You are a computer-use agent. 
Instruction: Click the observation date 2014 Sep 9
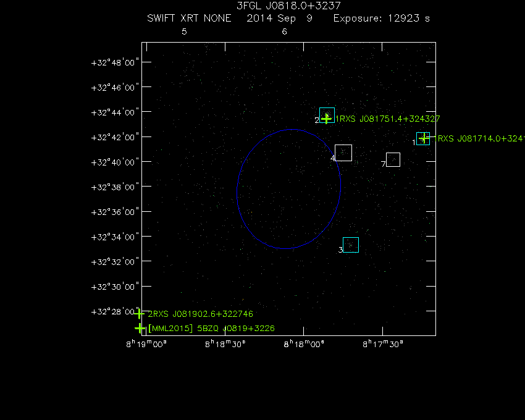(280, 19)
